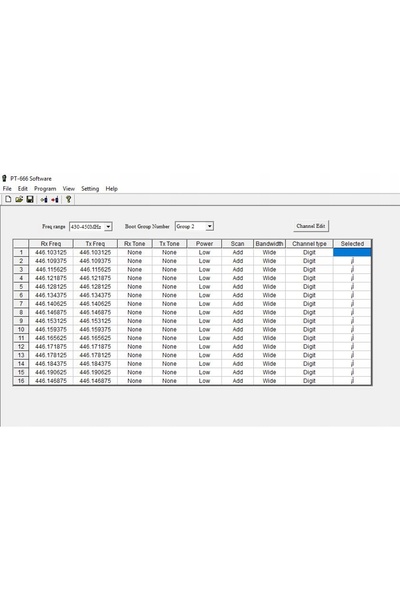Image resolution: width=400 pixels, height=600 pixels.
Task: Save using the floppy disk icon
Action: pos(30,199)
